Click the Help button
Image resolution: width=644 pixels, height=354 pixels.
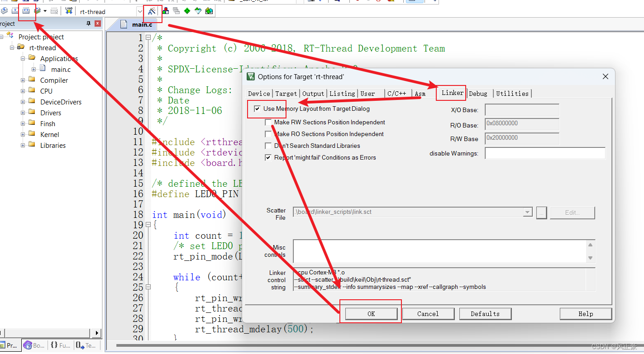586,314
